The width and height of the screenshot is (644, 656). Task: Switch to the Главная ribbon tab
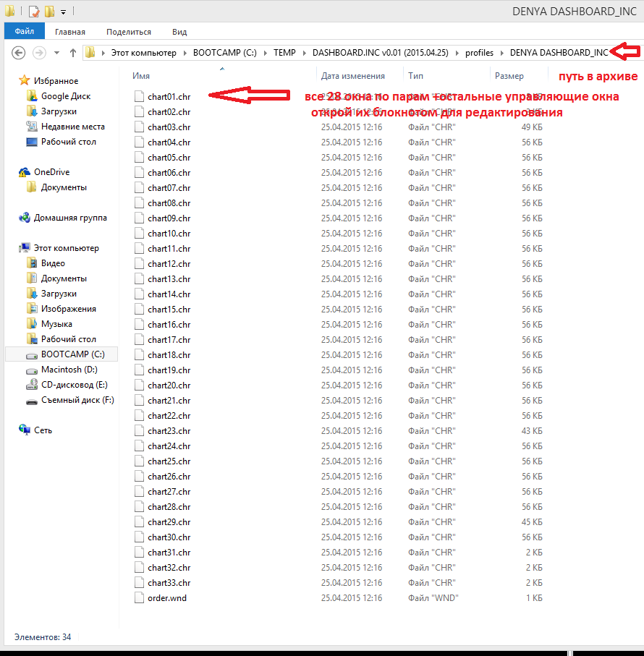[70, 32]
